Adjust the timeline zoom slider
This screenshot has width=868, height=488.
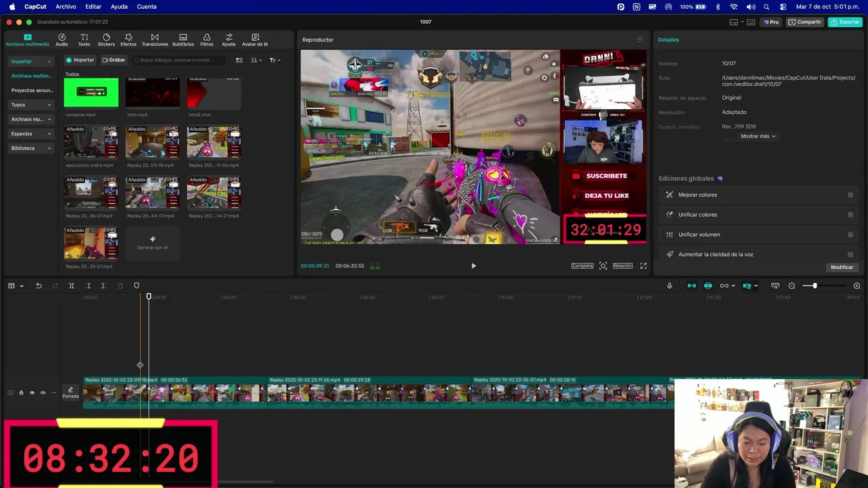tap(814, 286)
